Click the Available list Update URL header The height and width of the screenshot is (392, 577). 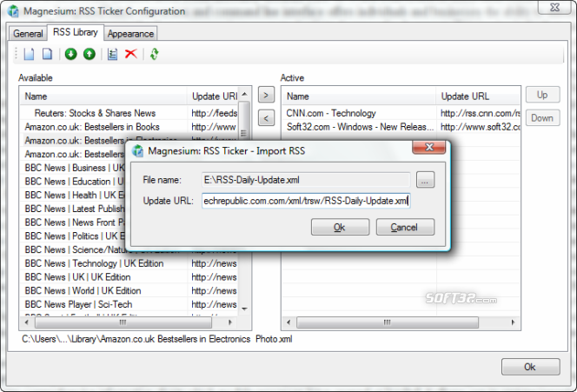(213, 96)
